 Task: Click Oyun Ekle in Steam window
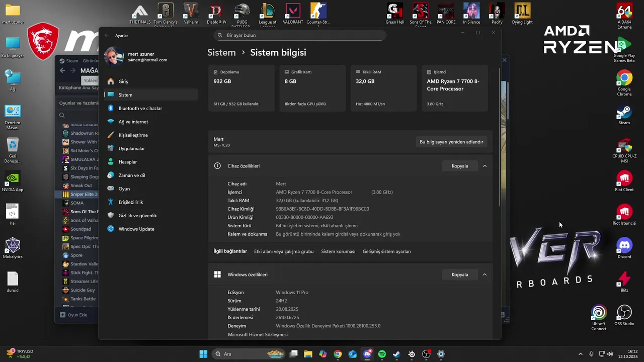(74, 315)
